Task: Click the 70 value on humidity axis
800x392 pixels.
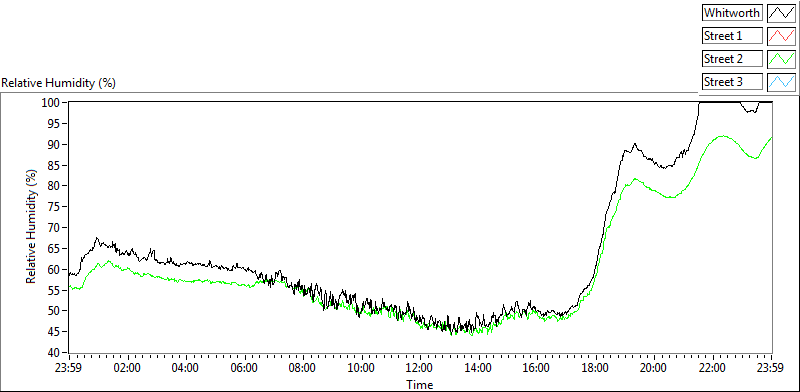Action: pyautogui.click(x=55, y=228)
